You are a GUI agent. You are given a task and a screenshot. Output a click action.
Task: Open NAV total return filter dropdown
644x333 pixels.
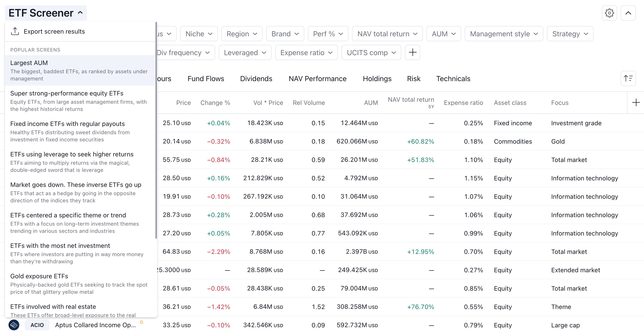point(387,34)
